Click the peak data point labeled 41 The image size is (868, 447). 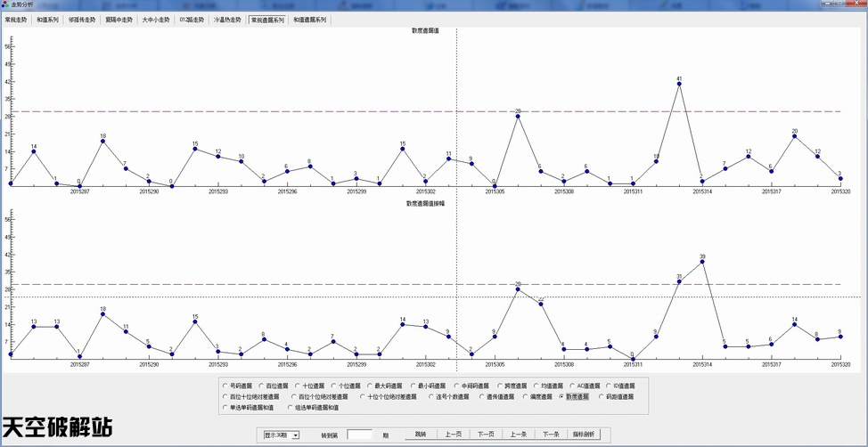coord(679,85)
